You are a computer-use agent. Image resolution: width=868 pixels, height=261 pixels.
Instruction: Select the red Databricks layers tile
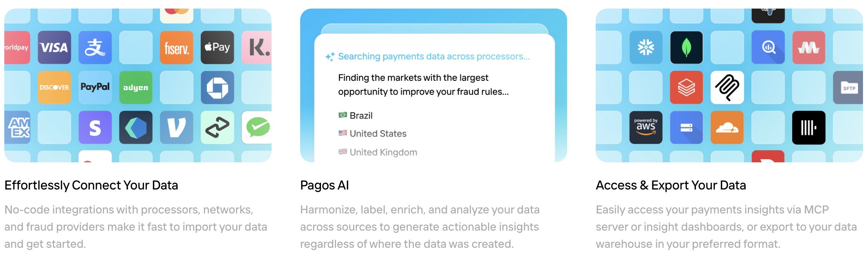click(686, 87)
